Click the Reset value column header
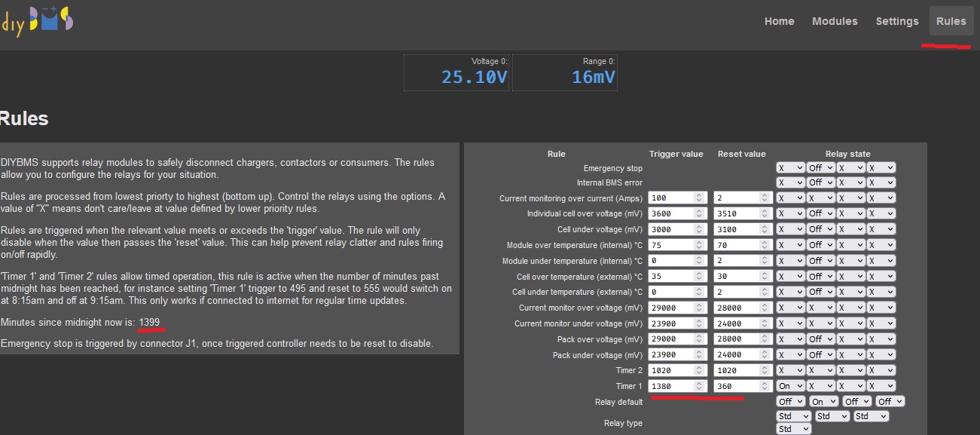 pos(741,154)
